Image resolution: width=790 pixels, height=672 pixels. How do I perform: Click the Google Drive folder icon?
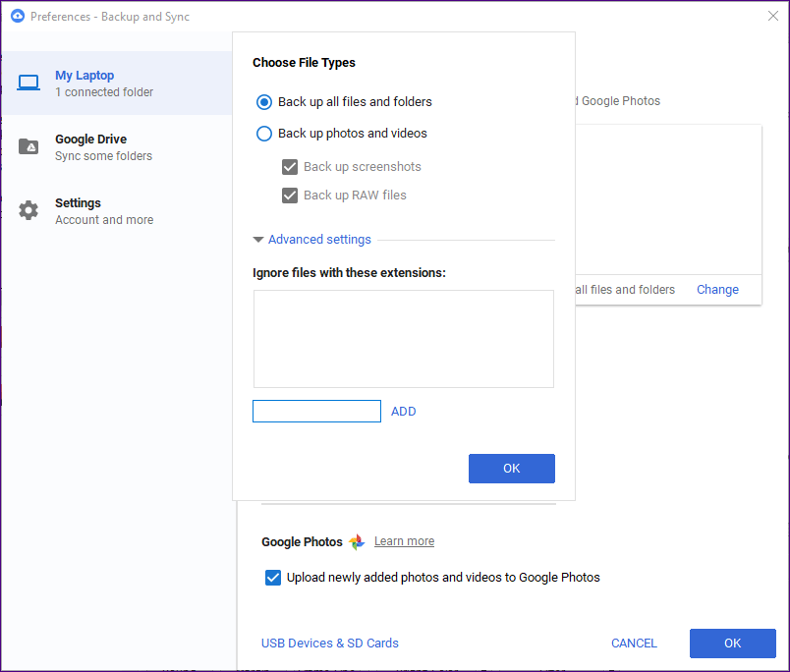click(x=28, y=146)
